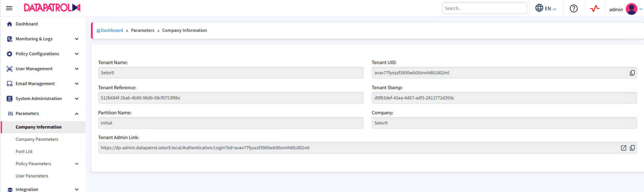Screen dimensions: 644x192
Task: Go to User Parameters page
Action: point(32,176)
